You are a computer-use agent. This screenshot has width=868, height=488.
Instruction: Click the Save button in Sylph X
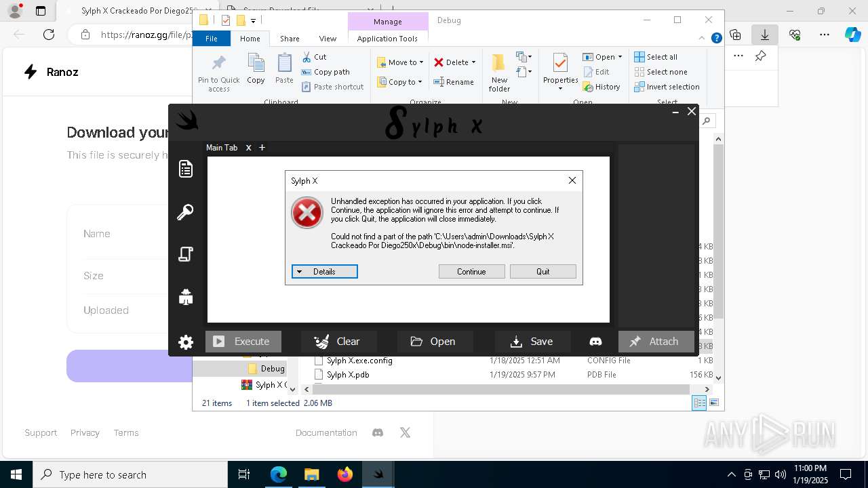532,342
